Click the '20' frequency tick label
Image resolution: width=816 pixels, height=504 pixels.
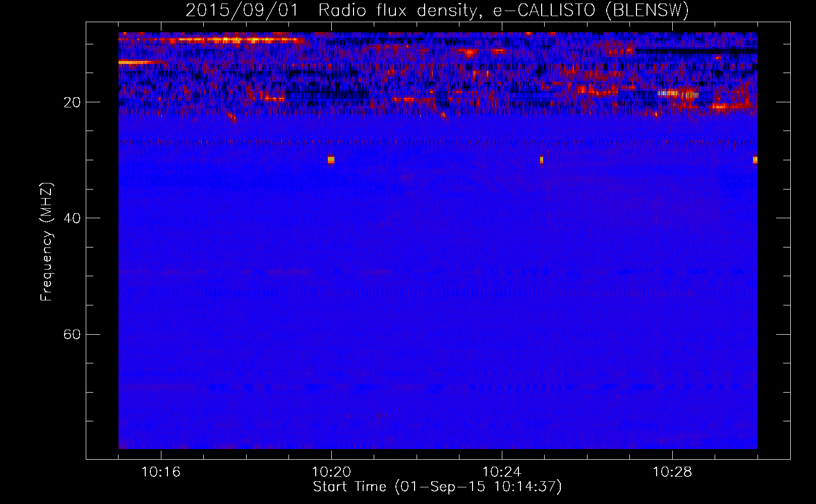coord(72,102)
